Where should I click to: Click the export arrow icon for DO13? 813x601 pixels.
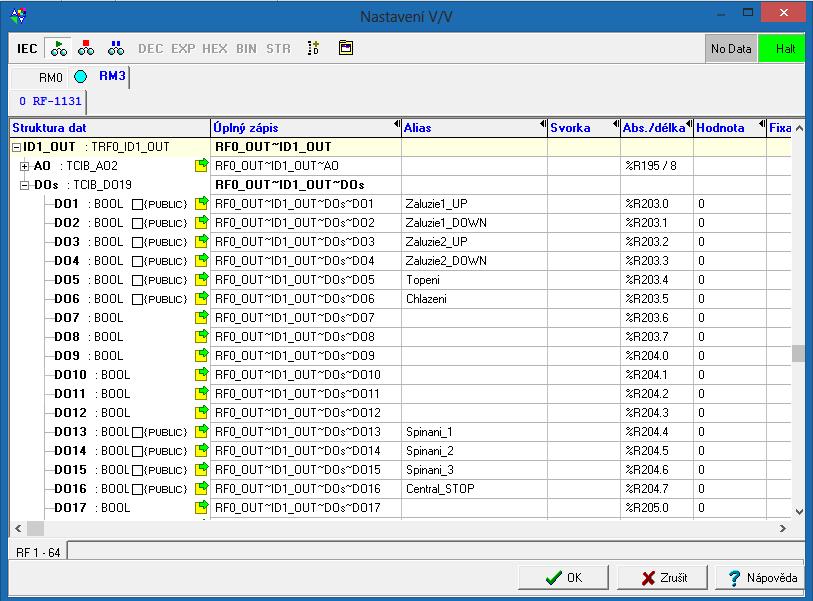click(x=202, y=431)
